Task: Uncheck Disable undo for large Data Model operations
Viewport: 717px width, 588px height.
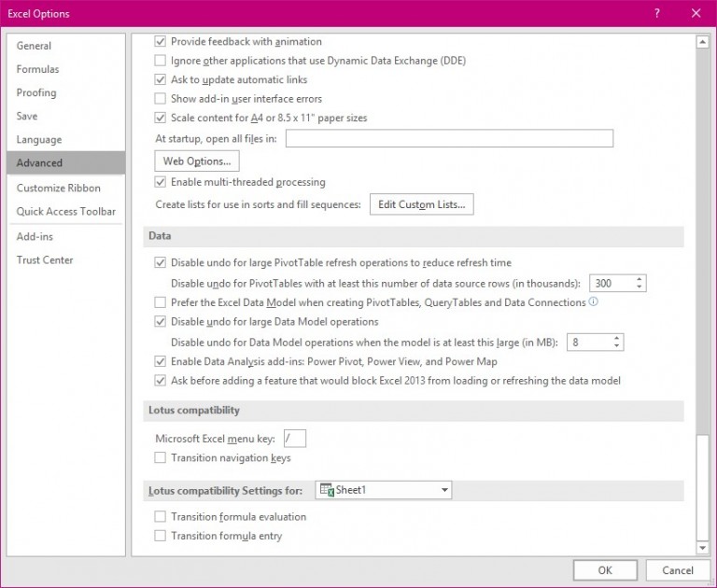Action: tap(160, 322)
